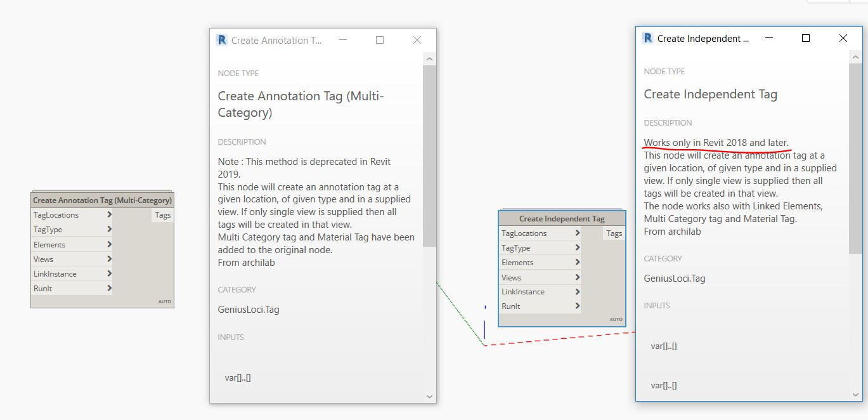868x420 pixels.
Task: Click Tags output port on Create Independent Tag node
Action: coord(614,233)
